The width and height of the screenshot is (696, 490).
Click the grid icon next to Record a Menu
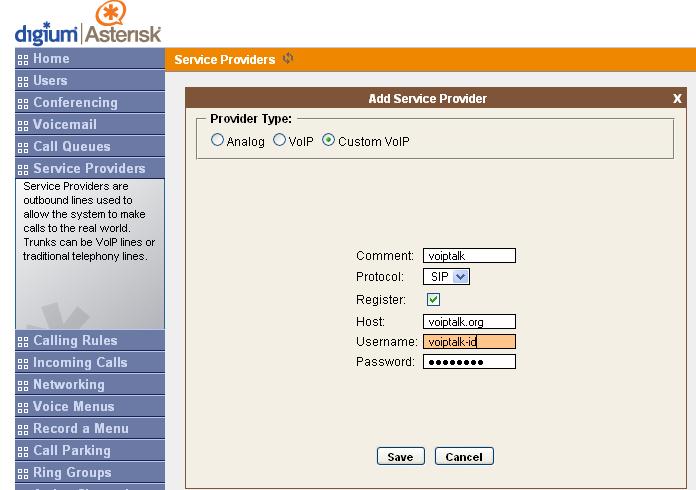pos(23,430)
